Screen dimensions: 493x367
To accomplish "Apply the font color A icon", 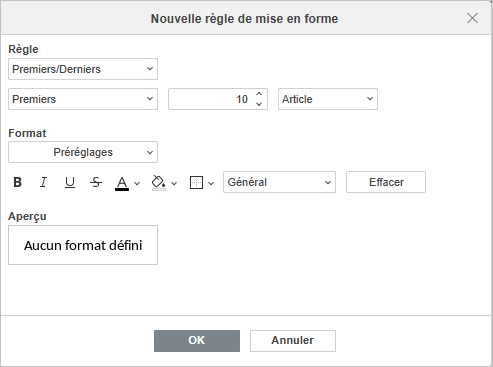I will (122, 183).
